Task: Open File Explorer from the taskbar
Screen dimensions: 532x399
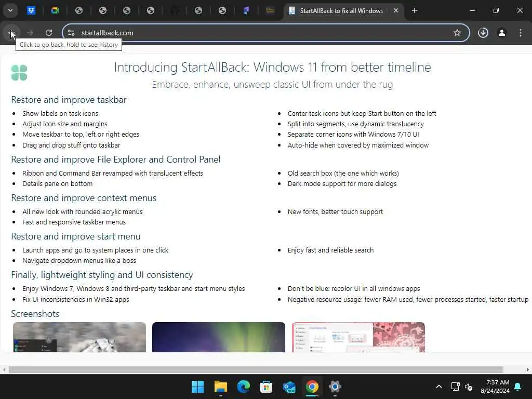Action: tap(220, 387)
